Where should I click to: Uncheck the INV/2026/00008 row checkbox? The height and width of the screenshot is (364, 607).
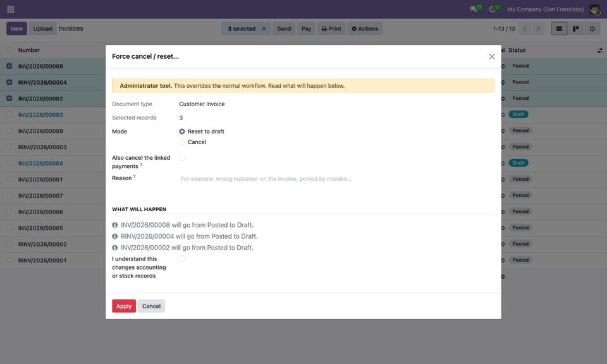[x=9, y=66]
